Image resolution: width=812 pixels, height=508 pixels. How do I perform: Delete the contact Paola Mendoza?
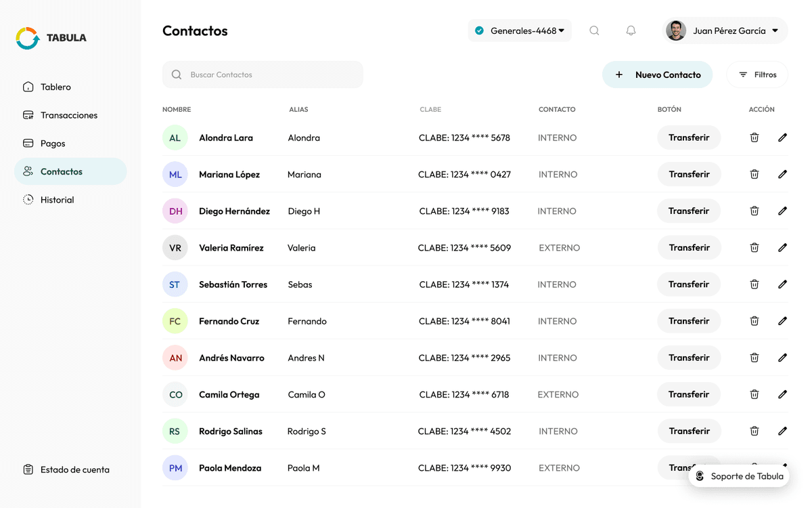(754, 467)
